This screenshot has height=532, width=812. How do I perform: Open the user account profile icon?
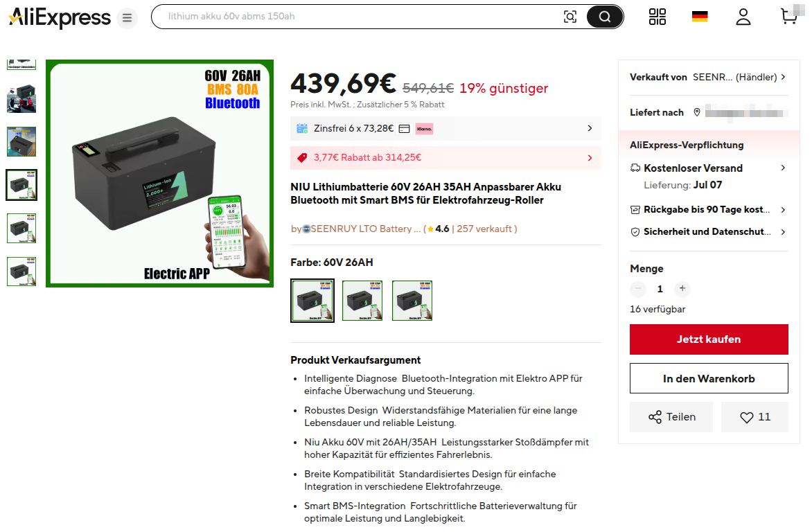[743, 17]
